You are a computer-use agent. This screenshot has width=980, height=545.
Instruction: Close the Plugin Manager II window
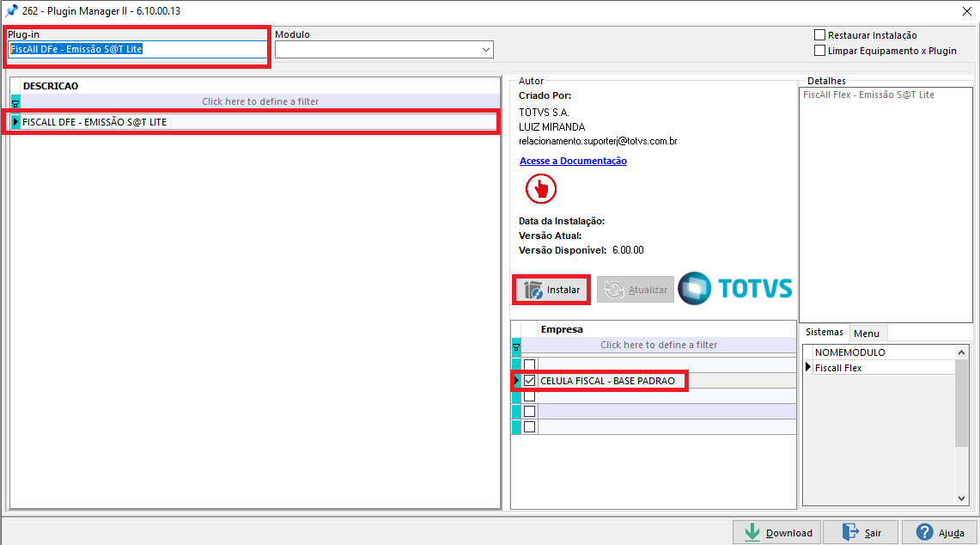(966, 11)
